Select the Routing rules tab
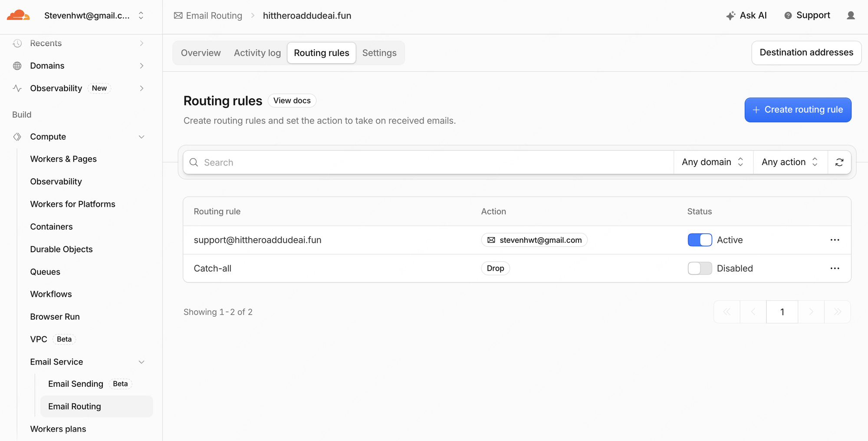Image resolution: width=868 pixels, height=441 pixels. (322, 53)
